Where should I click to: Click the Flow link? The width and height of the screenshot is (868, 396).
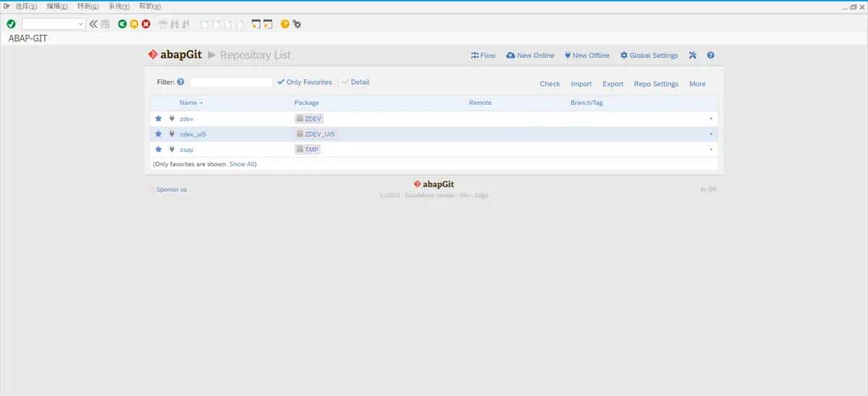pos(483,55)
